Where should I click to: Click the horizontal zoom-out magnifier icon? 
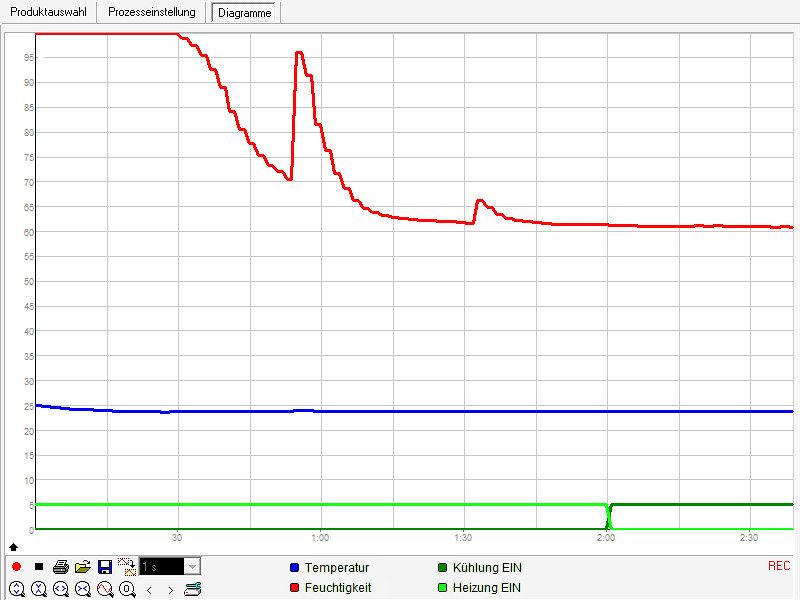pos(83,589)
